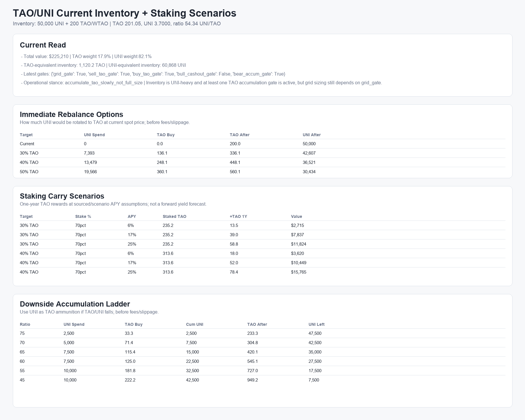Click the Cum UNI column header
525x420 pixels.
(x=195, y=324)
